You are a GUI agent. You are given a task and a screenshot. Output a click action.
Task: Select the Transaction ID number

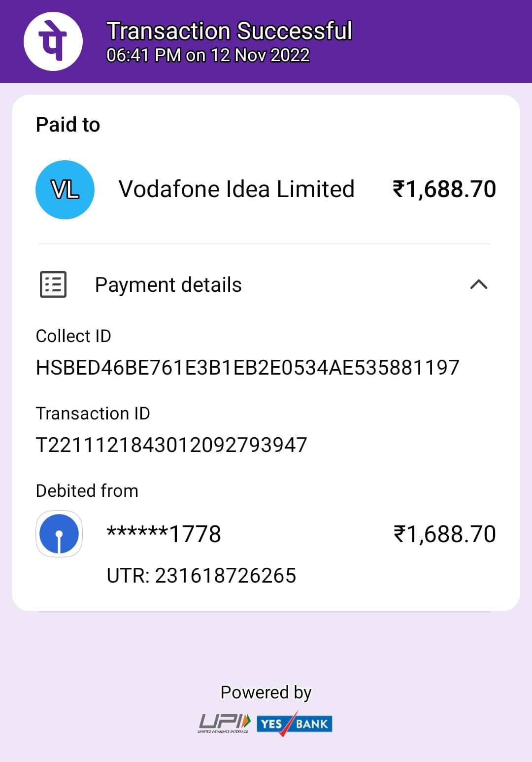tap(171, 445)
